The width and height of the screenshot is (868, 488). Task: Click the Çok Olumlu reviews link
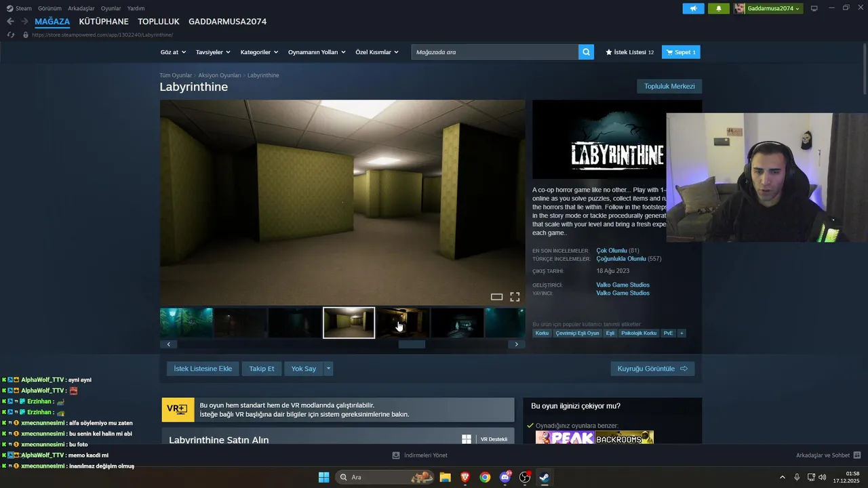point(612,251)
